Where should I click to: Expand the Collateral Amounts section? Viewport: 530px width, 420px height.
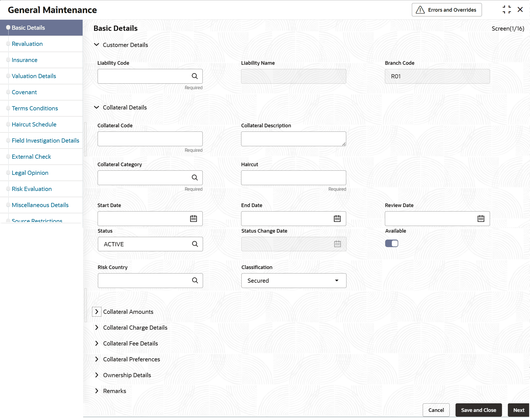pyautogui.click(x=97, y=312)
